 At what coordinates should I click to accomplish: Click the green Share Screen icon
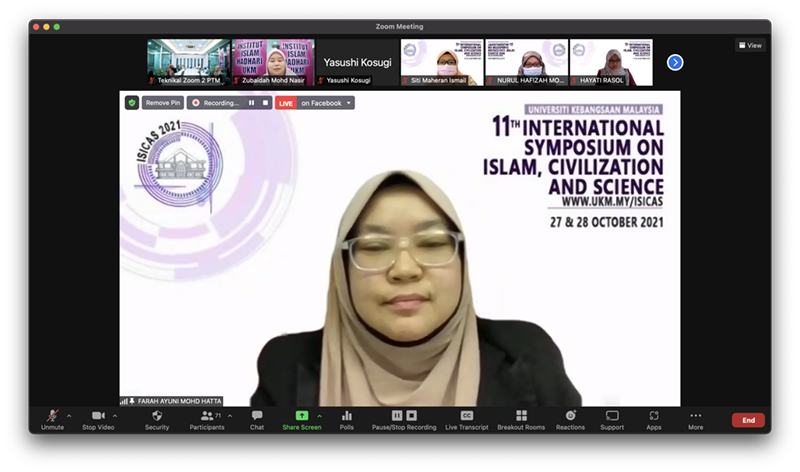301,416
